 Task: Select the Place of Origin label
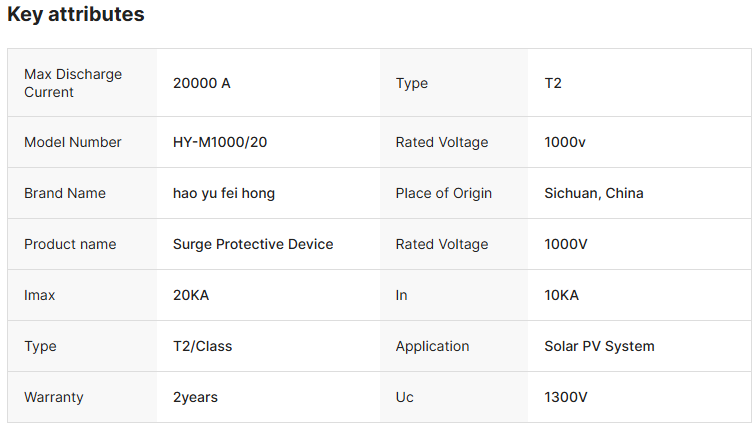point(444,193)
